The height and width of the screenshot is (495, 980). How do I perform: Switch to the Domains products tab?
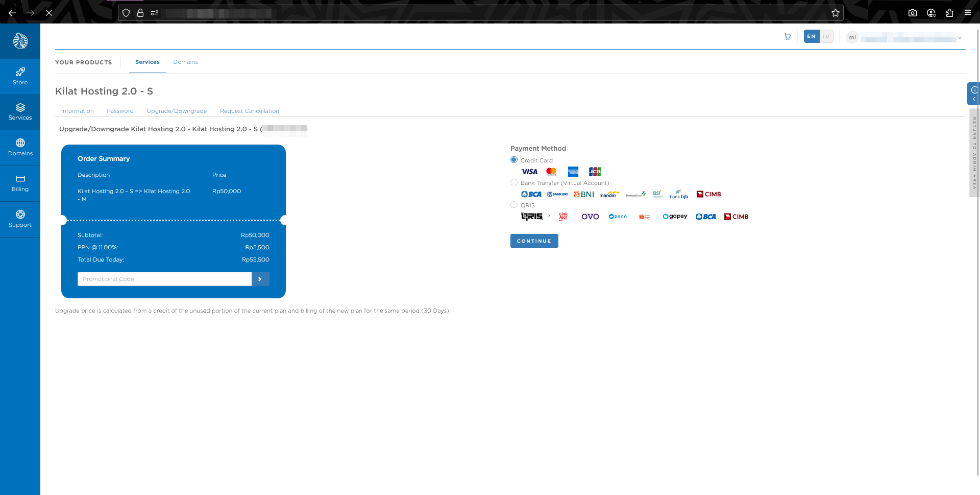click(x=185, y=62)
